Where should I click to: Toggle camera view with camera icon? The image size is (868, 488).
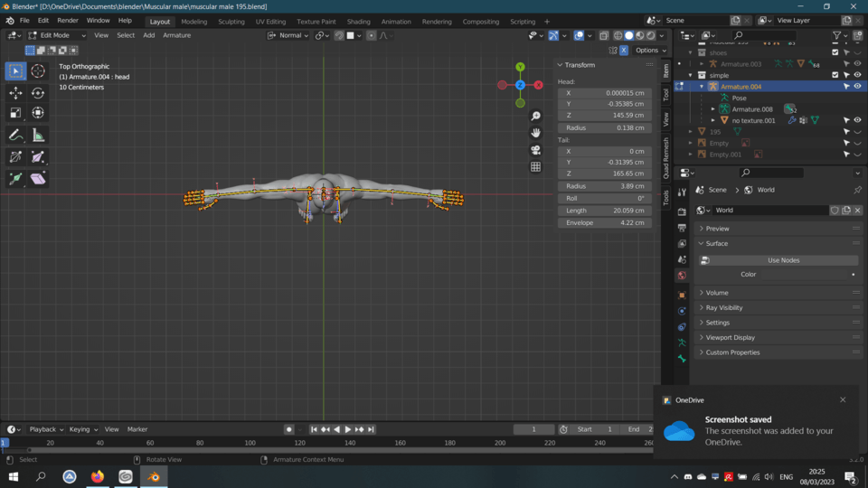535,150
